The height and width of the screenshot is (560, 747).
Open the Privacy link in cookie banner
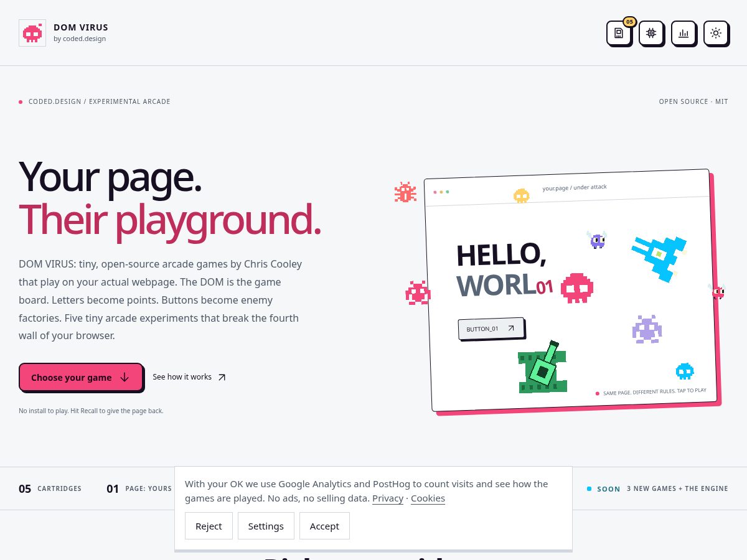tap(388, 498)
